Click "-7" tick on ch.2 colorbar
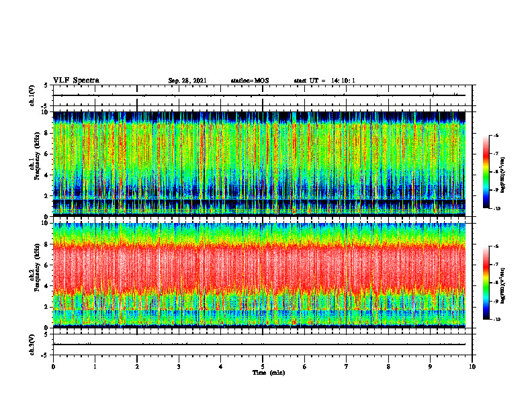 point(496,265)
